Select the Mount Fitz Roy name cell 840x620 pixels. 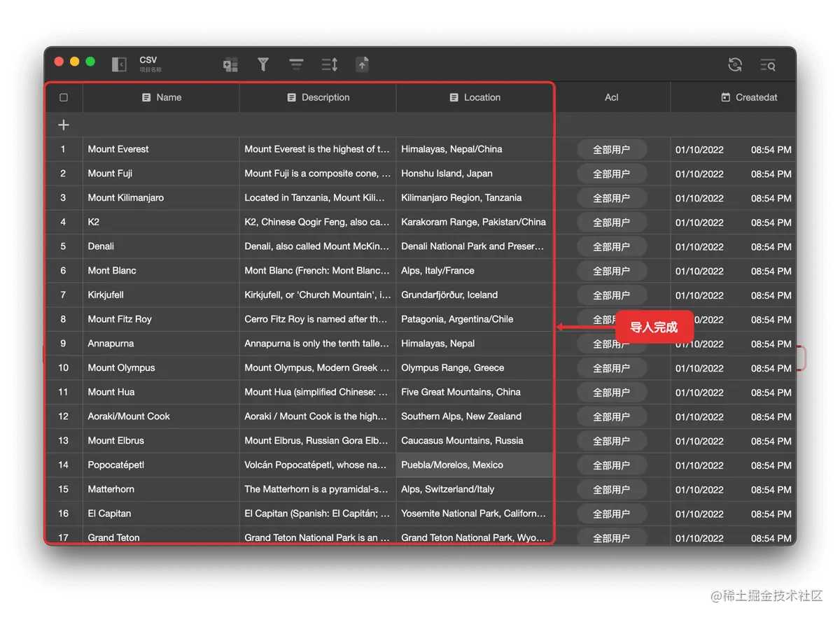point(161,319)
